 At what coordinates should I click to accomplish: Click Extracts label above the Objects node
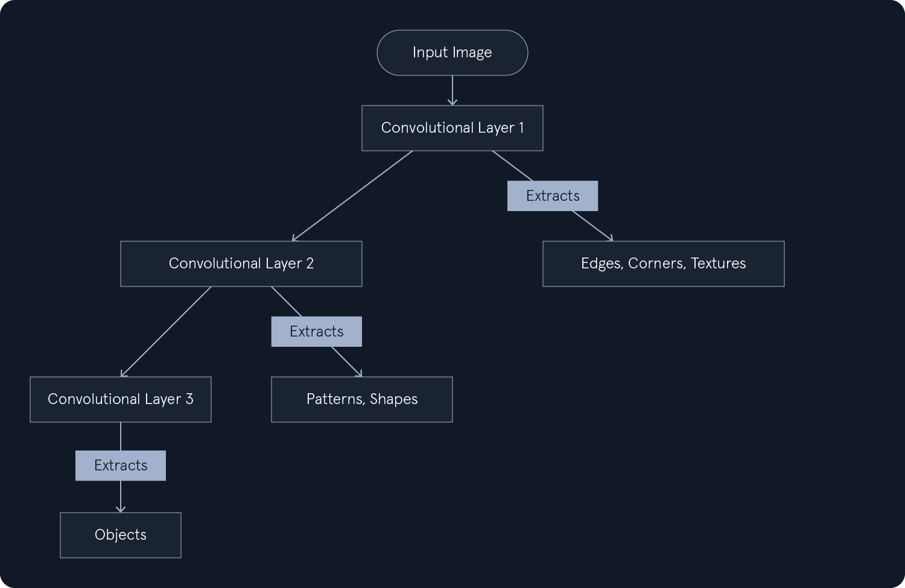[x=120, y=466]
